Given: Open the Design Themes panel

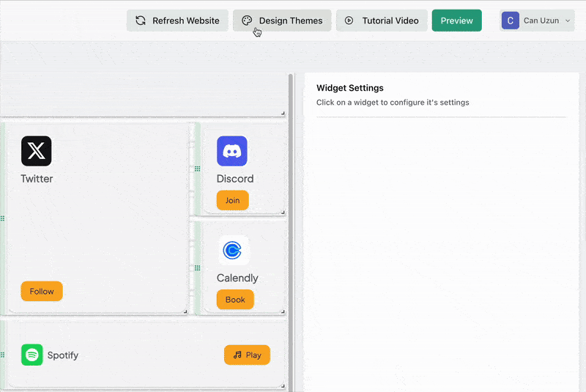Looking at the screenshot, I should tap(282, 21).
